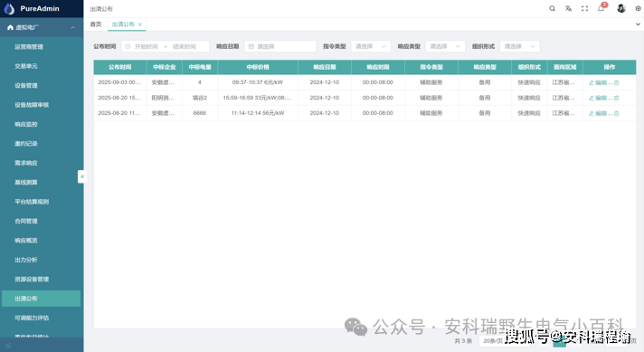The width and height of the screenshot is (644, 352).
Task: Close the 出清公布 tab
Action: [x=140, y=24]
